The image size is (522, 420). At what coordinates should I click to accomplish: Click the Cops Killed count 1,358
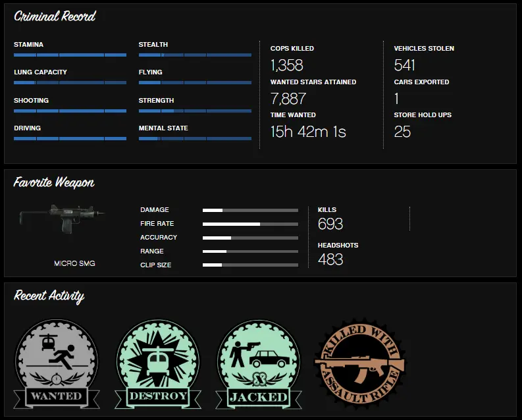click(286, 65)
